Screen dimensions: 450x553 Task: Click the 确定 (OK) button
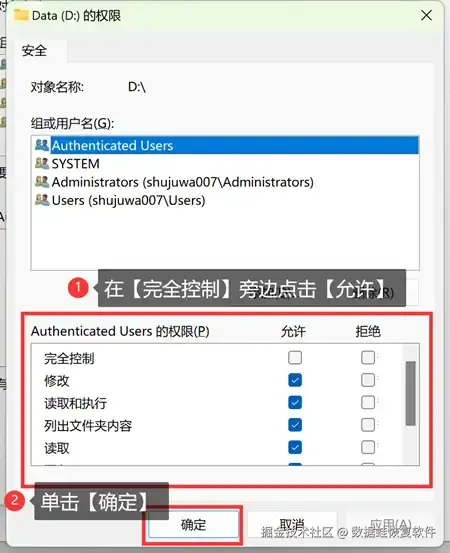click(193, 525)
